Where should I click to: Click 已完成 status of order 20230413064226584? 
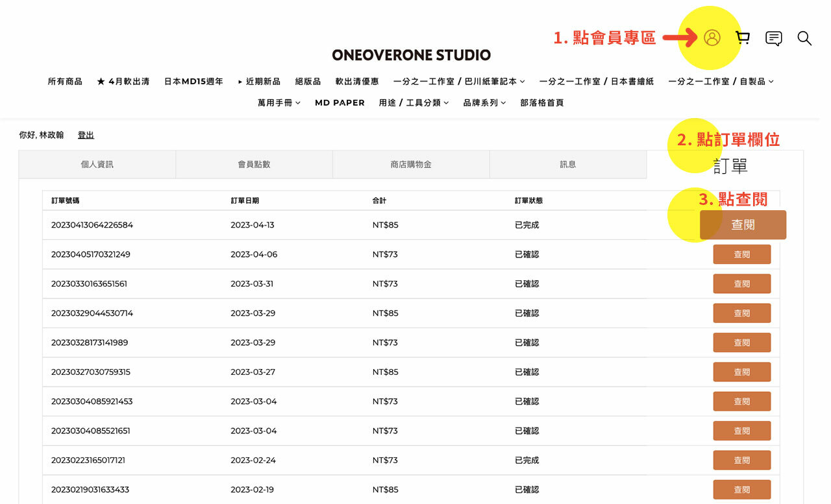coord(527,225)
